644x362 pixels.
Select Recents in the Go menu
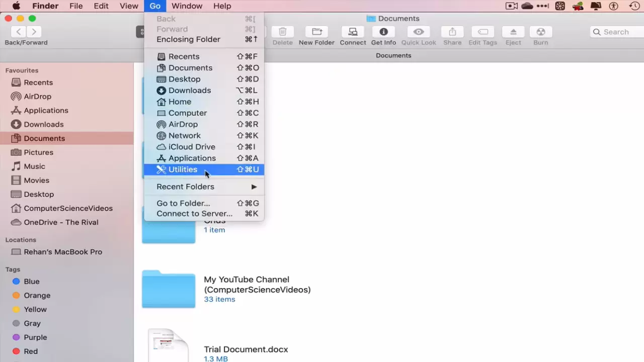[204, 56]
